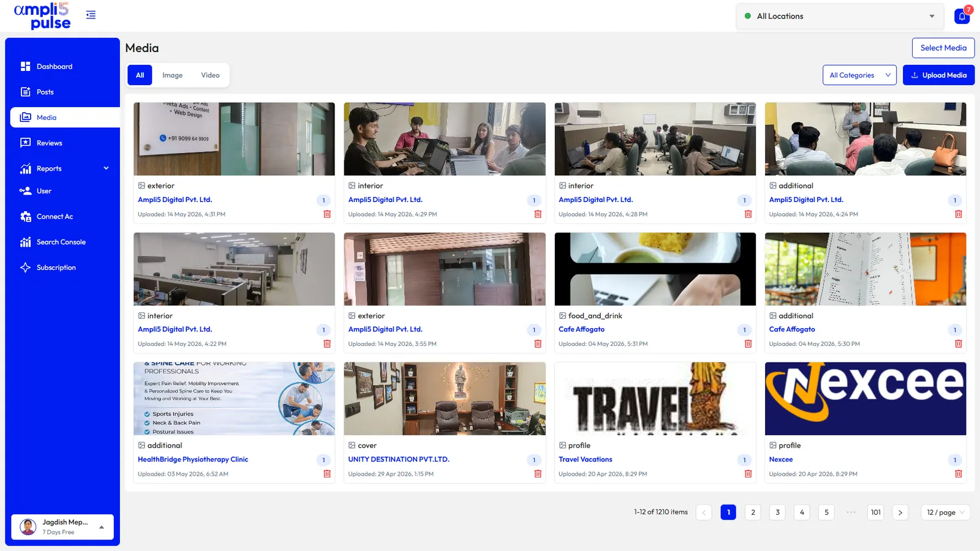Go to pagination page 3
Screen dimensions: 980x551
tap(777, 512)
